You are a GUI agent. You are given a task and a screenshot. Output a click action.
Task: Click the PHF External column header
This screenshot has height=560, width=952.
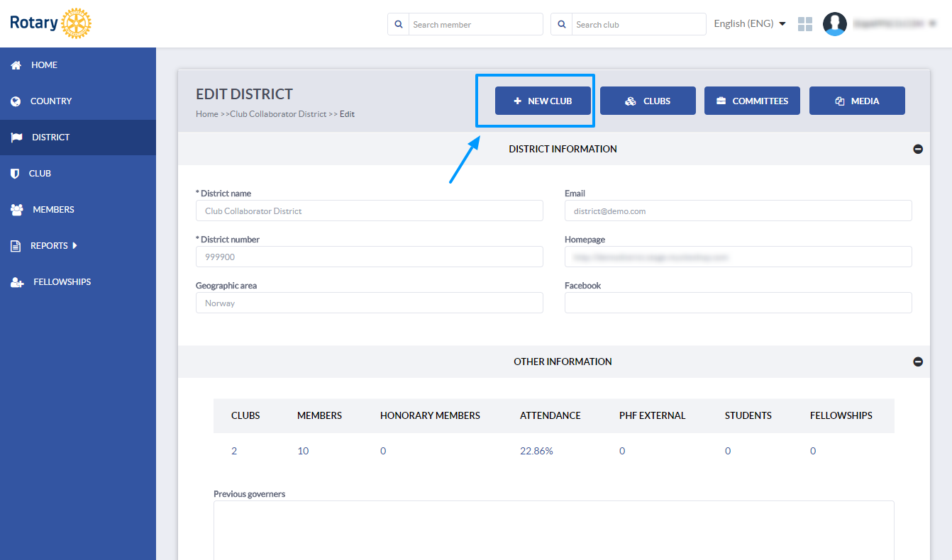(x=652, y=415)
